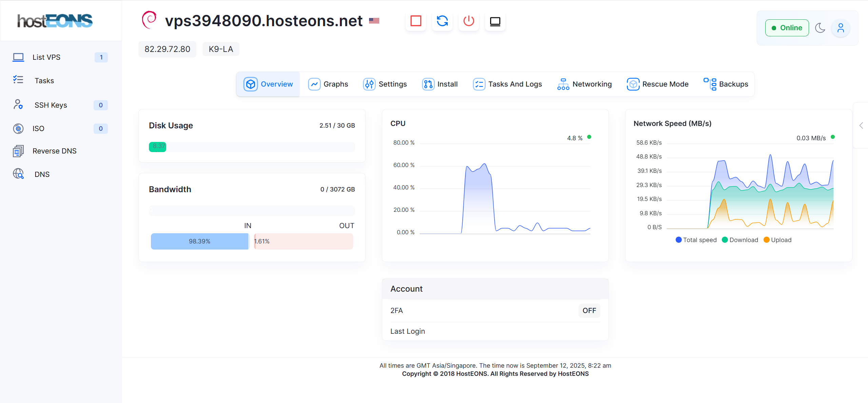Open the user profile icon
Image resolution: width=868 pixels, height=403 pixels.
coord(841,28)
